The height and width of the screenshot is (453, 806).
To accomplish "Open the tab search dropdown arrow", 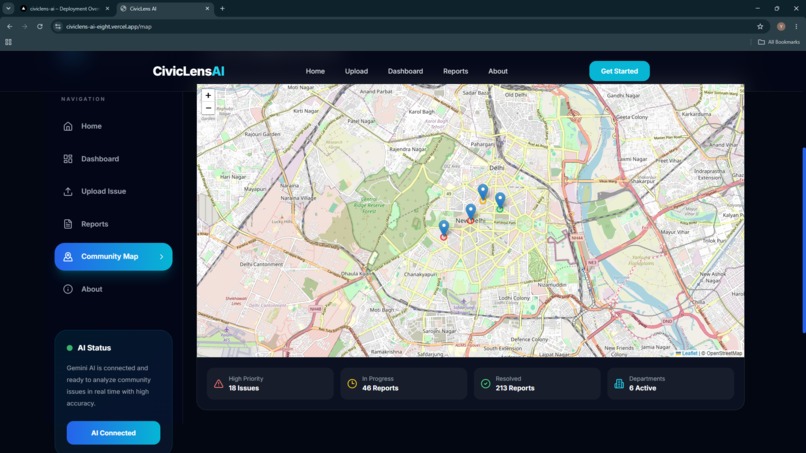I will (8, 8).
